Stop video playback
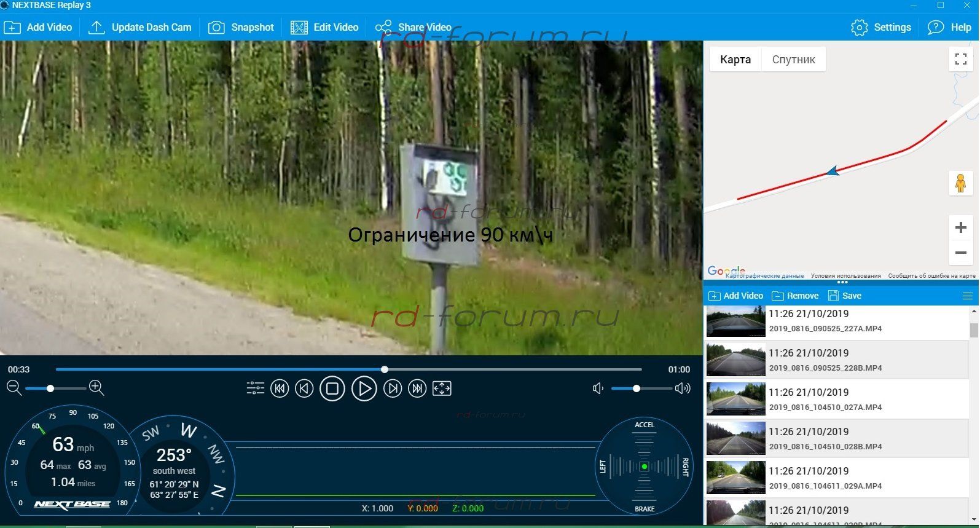980x528 pixels. [x=332, y=388]
